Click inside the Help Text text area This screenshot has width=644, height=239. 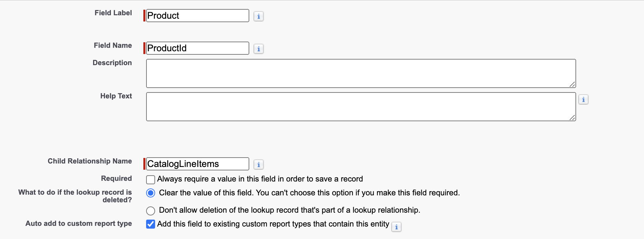coord(360,106)
